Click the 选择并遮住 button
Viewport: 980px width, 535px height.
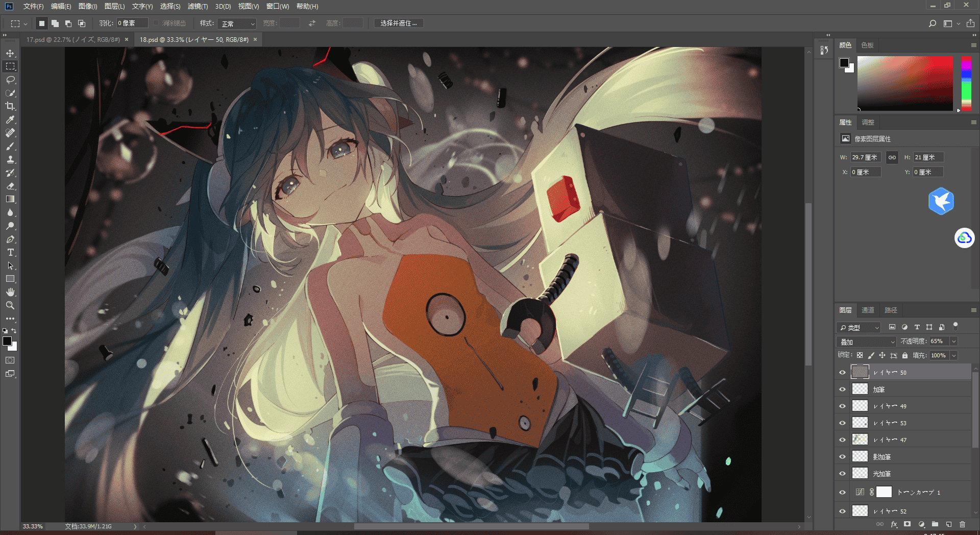(x=399, y=23)
